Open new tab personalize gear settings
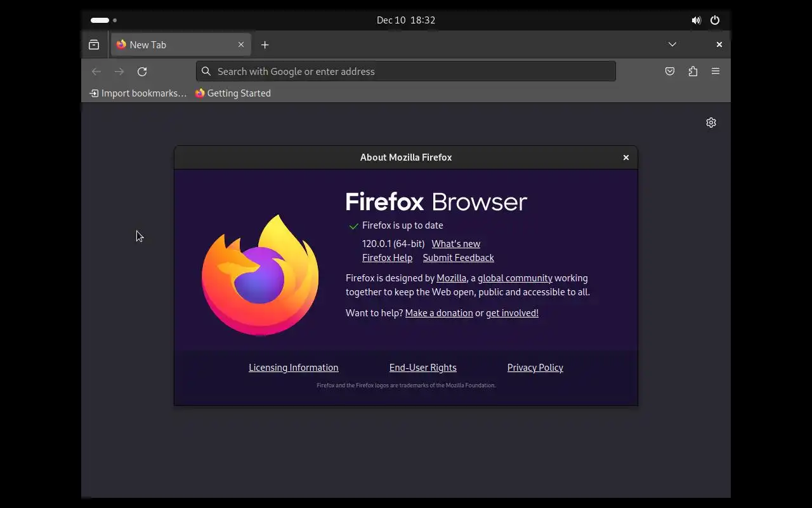 click(x=711, y=123)
